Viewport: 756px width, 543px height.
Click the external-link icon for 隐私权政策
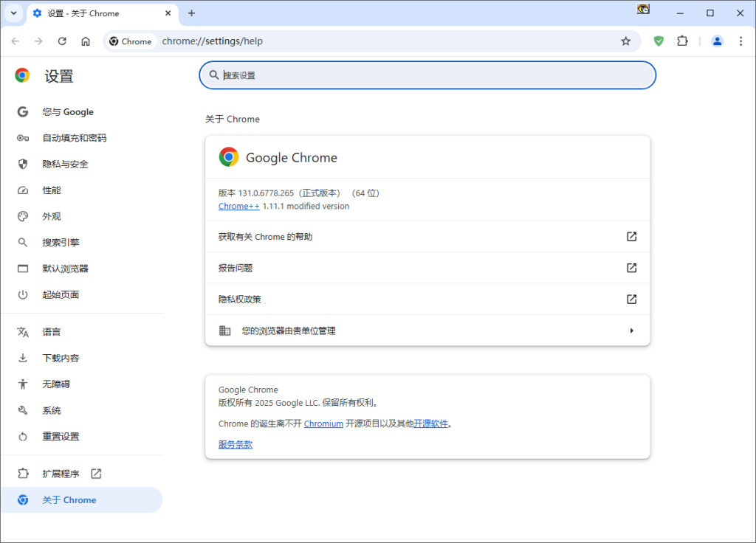tap(632, 300)
